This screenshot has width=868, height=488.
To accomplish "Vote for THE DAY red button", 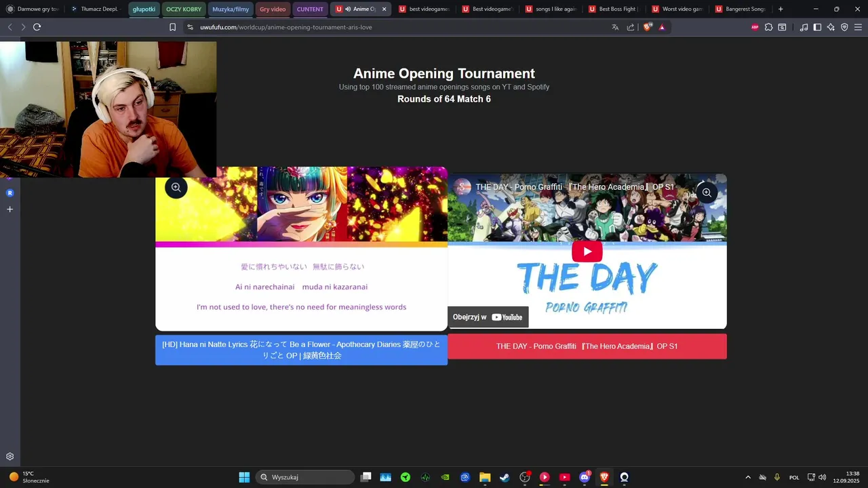I will (x=587, y=346).
